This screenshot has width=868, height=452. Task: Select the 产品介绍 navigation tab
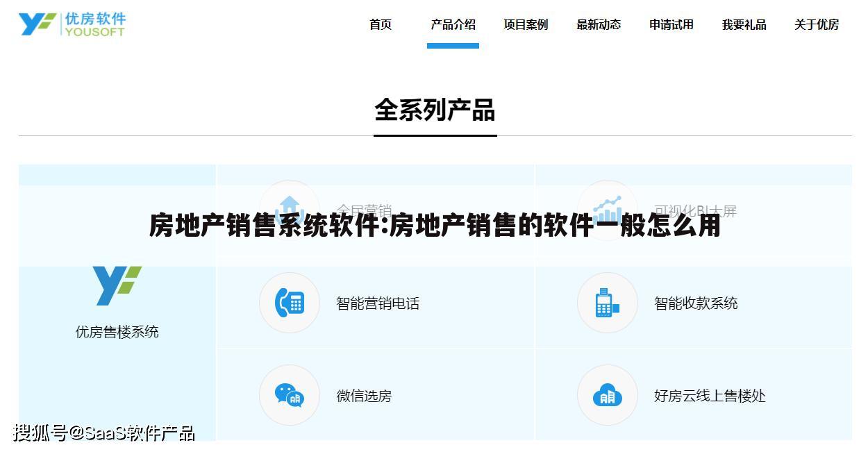pyautogui.click(x=453, y=24)
